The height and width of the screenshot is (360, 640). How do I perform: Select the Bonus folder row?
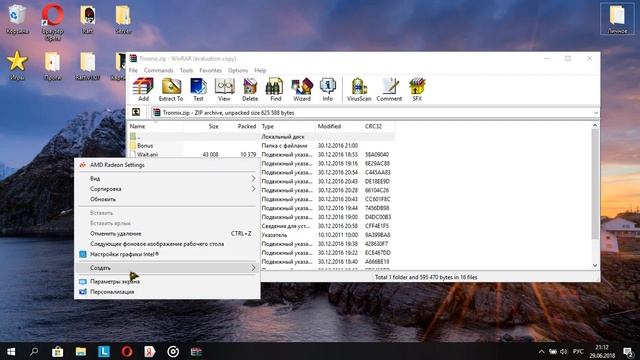[x=261, y=145]
